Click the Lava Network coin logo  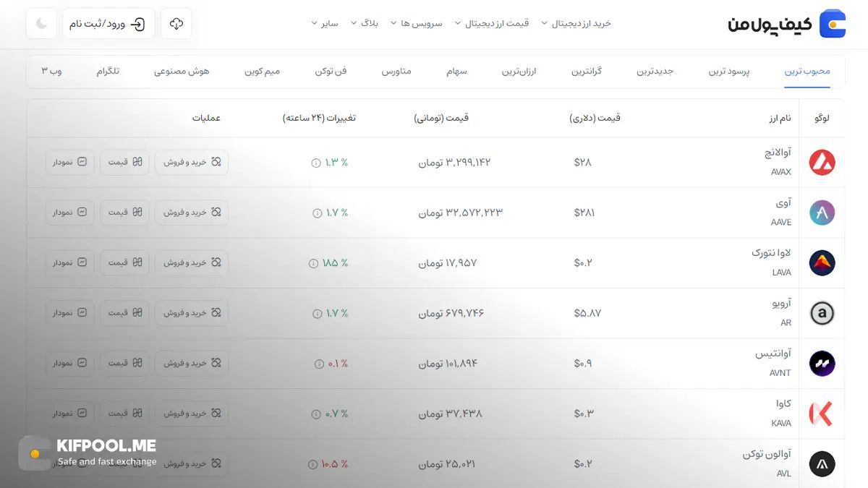click(x=822, y=263)
